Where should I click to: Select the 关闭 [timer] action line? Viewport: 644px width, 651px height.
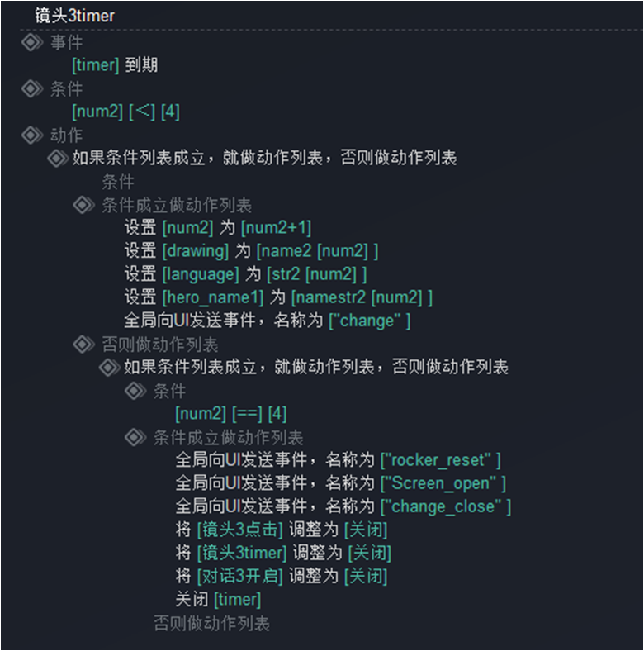tap(218, 600)
